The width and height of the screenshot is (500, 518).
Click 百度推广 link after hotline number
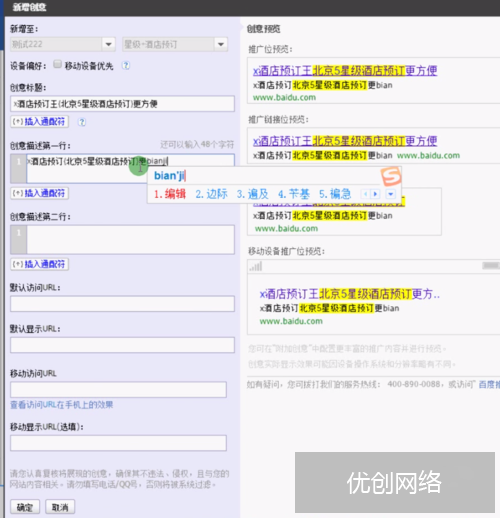click(489, 384)
